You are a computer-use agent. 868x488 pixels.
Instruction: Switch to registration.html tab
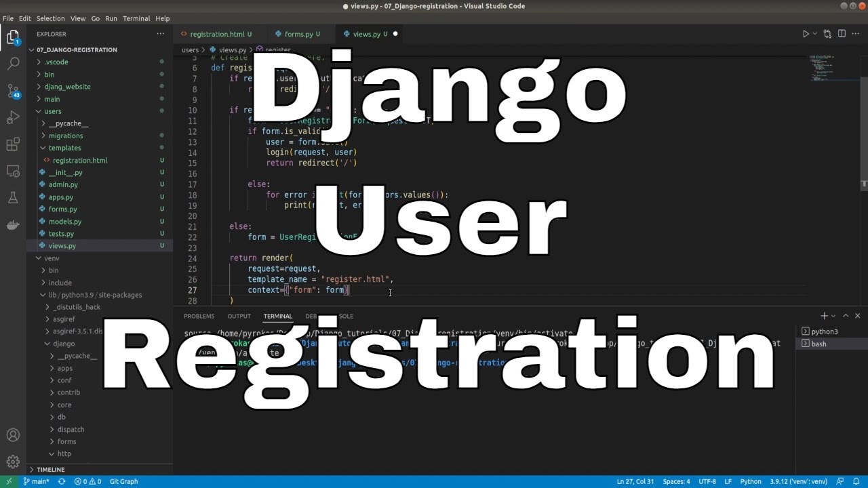[220, 34]
